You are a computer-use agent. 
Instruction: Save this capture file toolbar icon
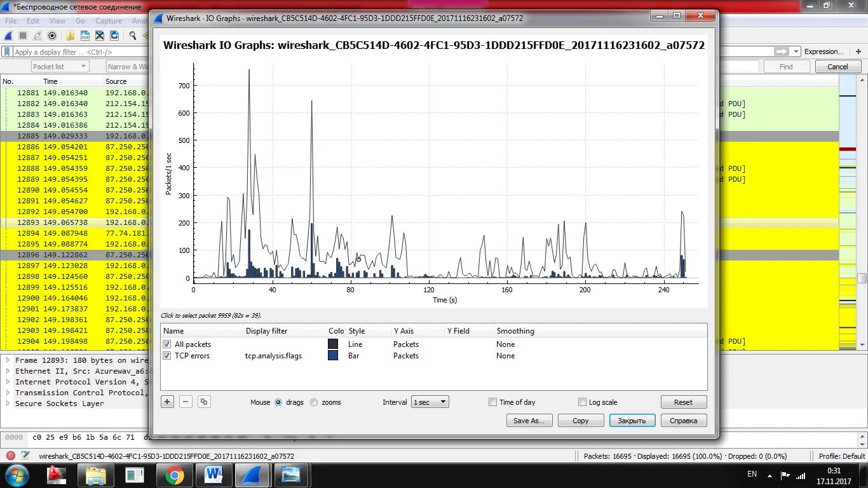(85, 36)
